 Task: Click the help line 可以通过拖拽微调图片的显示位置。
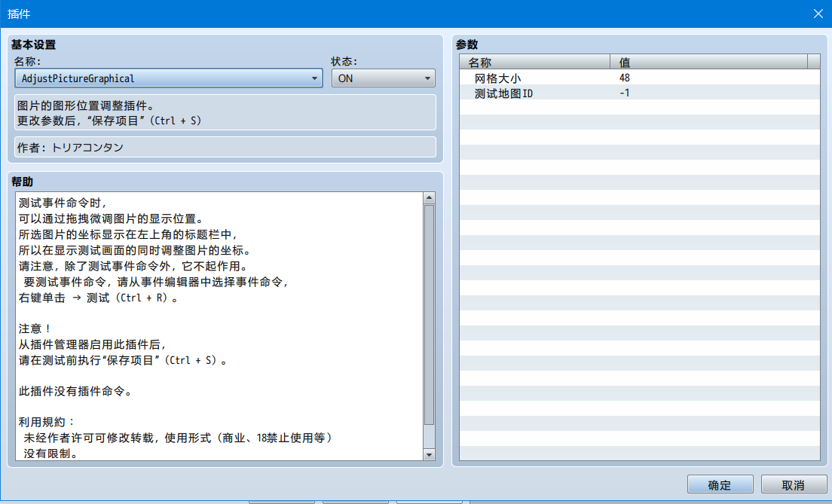coord(111,219)
